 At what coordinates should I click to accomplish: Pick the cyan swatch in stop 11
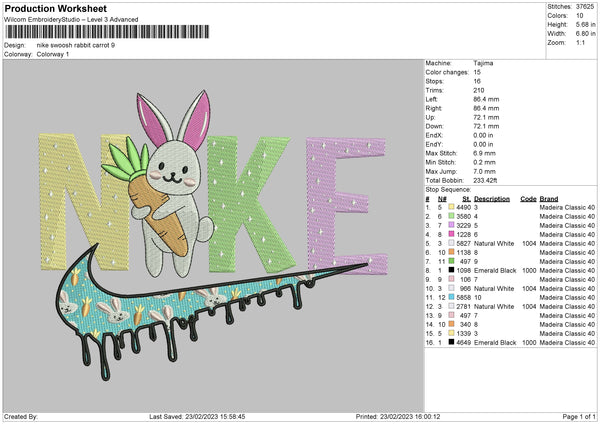[x=452, y=297]
